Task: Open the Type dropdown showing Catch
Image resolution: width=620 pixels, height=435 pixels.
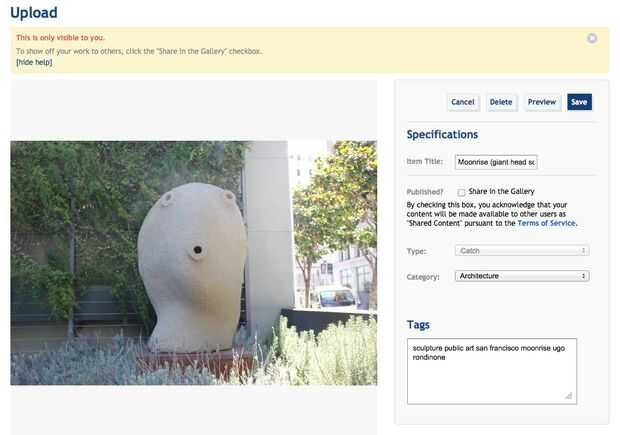Action: pyautogui.click(x=522, y=251)
